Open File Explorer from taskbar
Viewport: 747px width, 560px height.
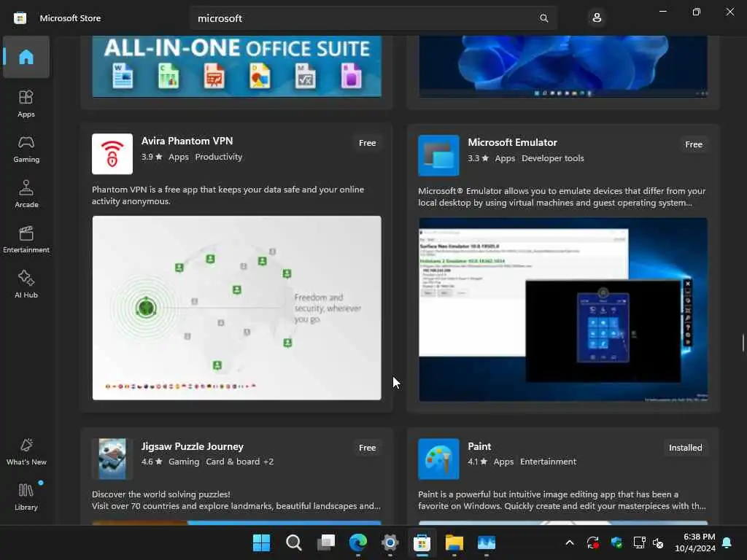click(x=454, y=542)
